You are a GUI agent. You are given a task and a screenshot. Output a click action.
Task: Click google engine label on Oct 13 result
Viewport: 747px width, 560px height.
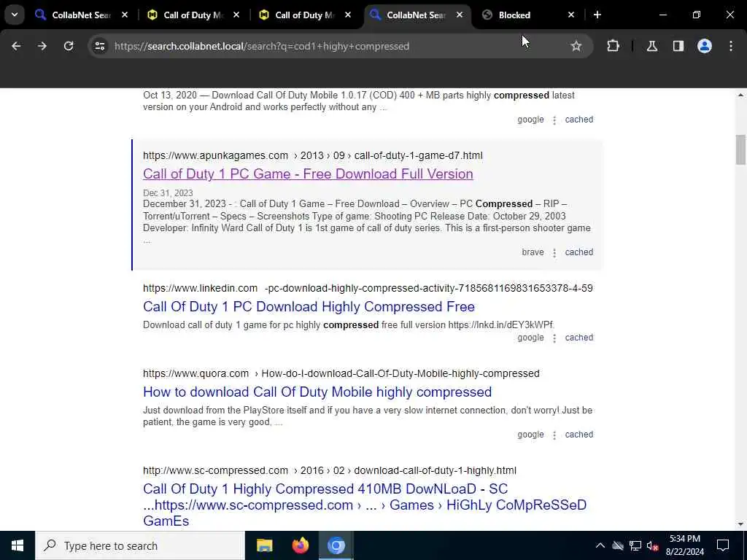pos(531,120)
